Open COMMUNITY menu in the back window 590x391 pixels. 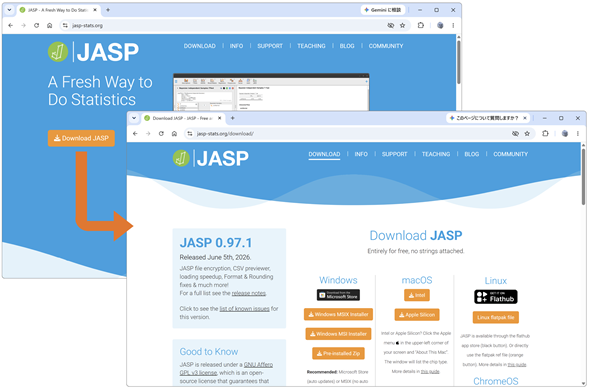(x=386, y=46)
